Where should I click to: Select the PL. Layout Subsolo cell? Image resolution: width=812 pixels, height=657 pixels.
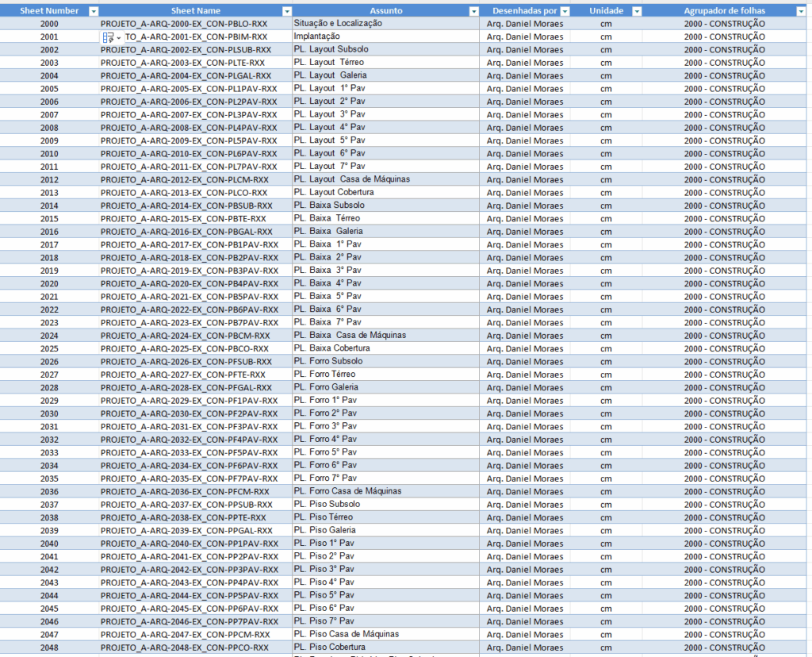(386, 50)
